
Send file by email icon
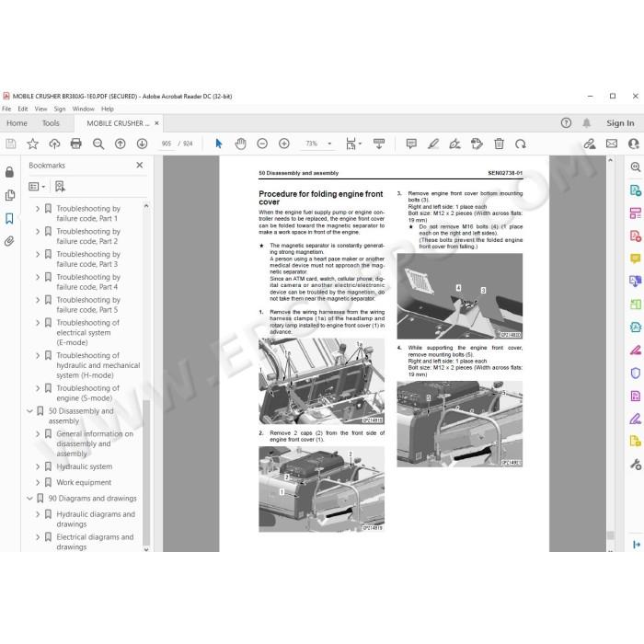point(612,144)
